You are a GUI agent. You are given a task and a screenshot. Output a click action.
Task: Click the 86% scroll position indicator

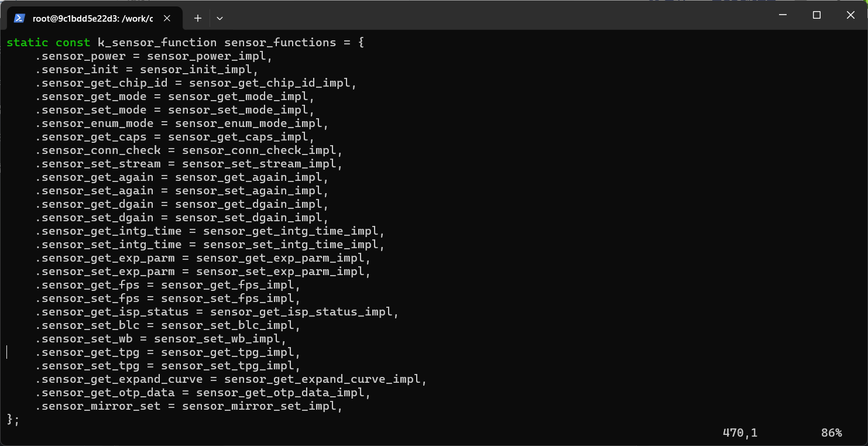point(831,433)
